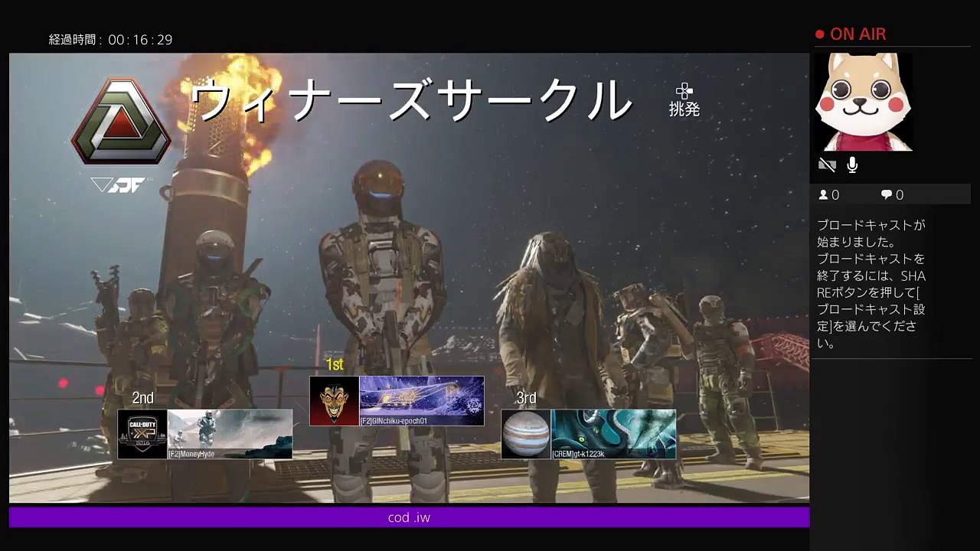The width and height of the screenshot is (980, 551).
Task: Click the ブロードキャストが始まりました message
Action: pyautogui.click(x=871, y=233)
